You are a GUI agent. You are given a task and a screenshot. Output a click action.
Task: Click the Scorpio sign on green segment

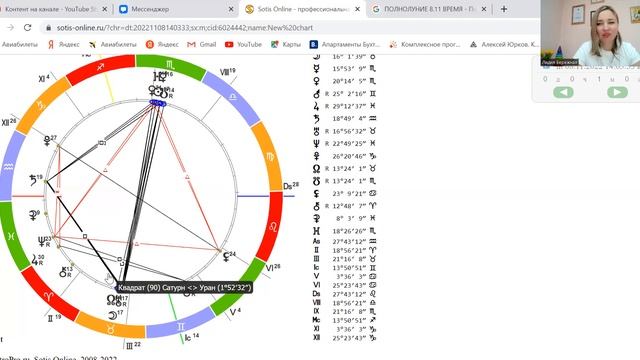[170, 64]
